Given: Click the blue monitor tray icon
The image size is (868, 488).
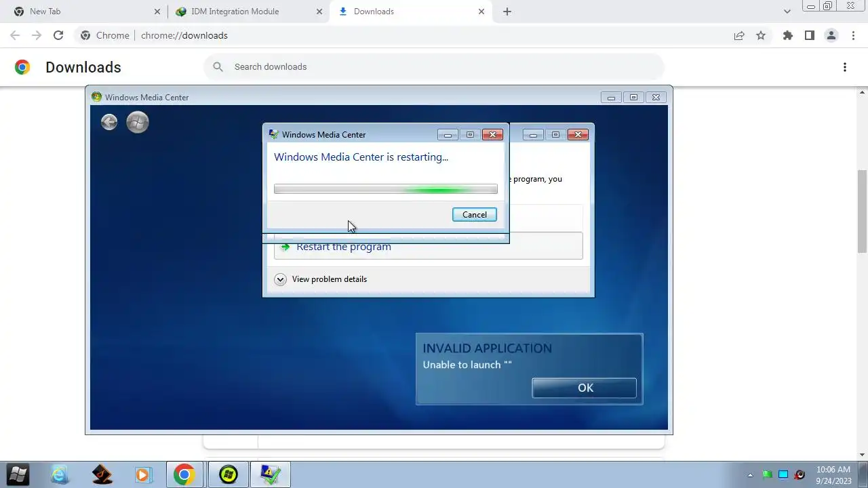Looking at the screenshot, I should pos(783,474).
